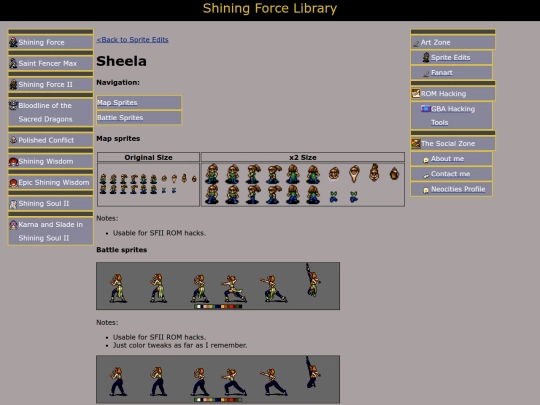Click the Social Zone icon
Screen dimensions: 540x405
click(x=416, y=143)
